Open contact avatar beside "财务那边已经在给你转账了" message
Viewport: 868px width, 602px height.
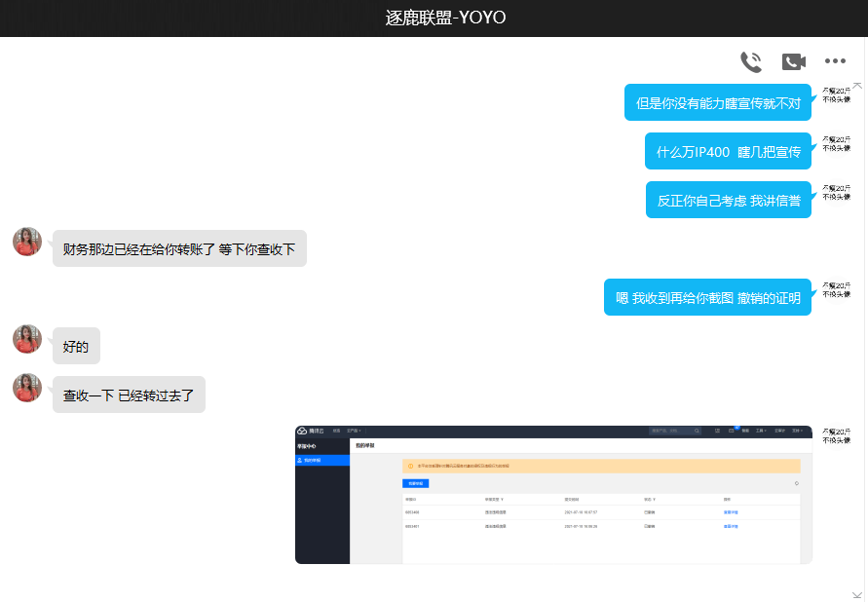pos(27,242)
